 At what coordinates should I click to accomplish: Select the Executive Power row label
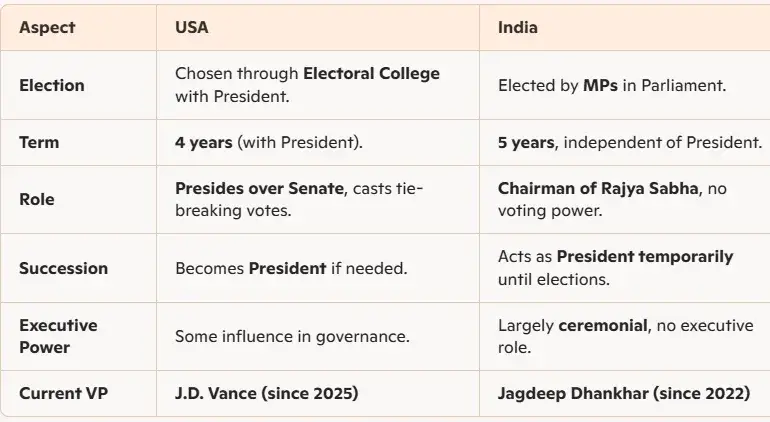pos(58,337)
